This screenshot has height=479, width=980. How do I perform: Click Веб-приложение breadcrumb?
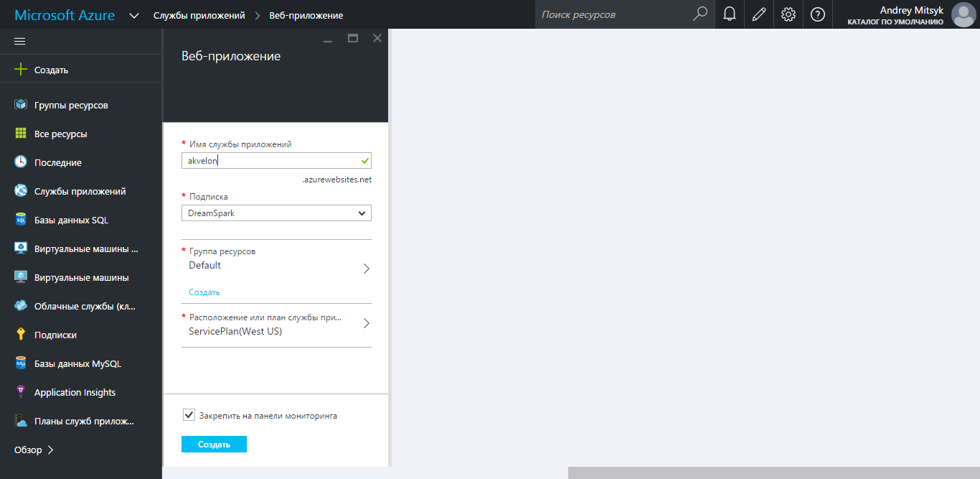pos(306,15)
